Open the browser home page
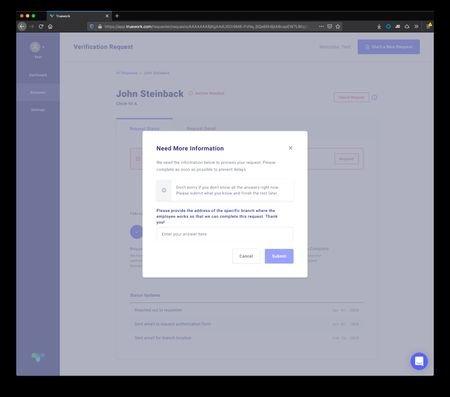The image size is (450, 397). pos(50,26)
